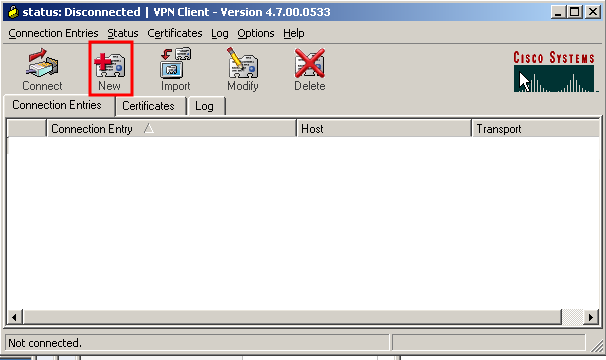Viewport: 606px width, 360px height.
Task: Open the Help menu
Action: 293,33
